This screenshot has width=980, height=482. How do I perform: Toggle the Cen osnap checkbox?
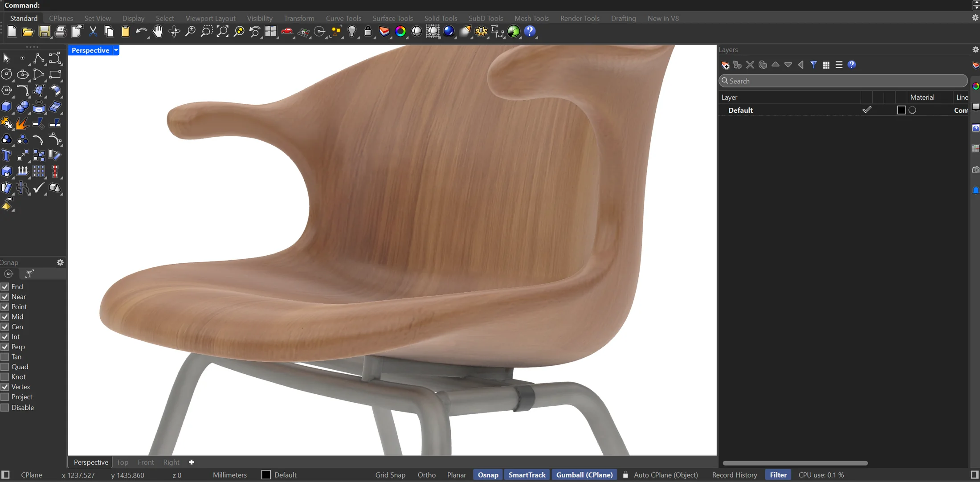(5, 327)
